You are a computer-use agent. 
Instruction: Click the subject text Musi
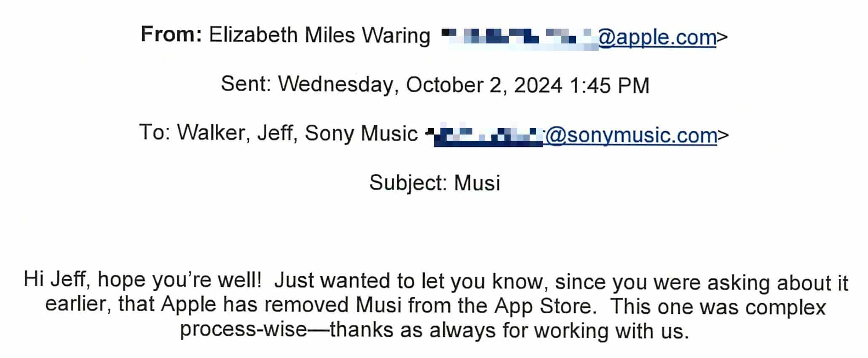477,183
